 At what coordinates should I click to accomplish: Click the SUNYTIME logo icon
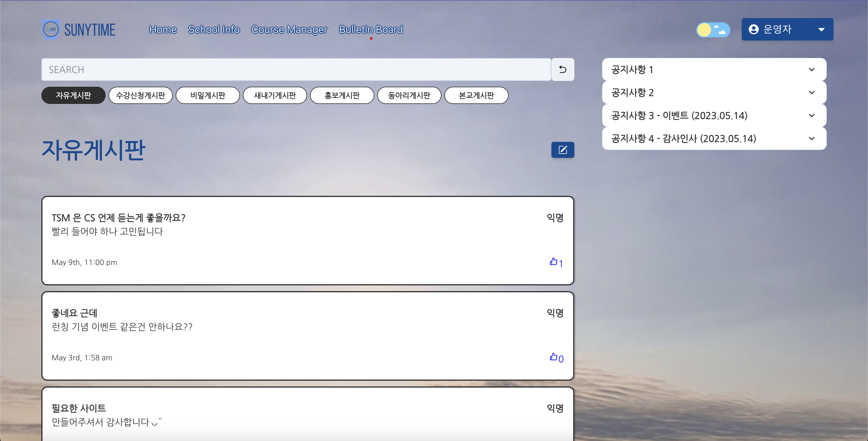(x=51, y=29)
